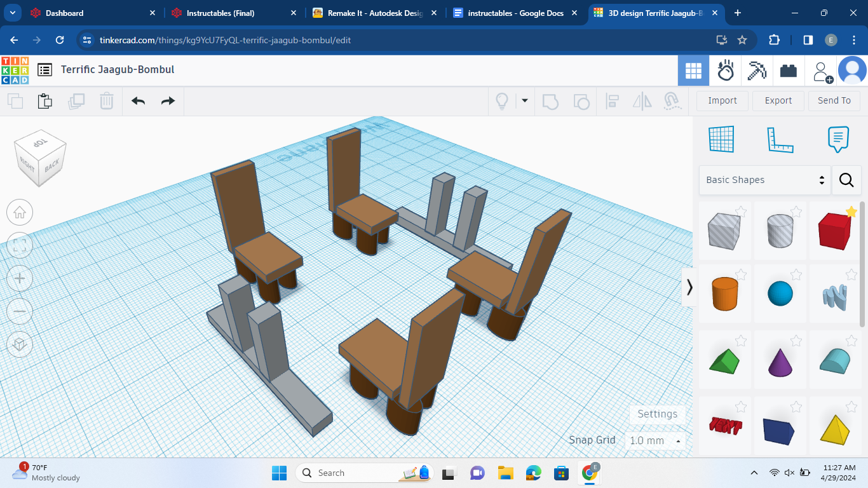Image resolution: width=868 pixels, height=488 pixels.
Task: Click the Paste tool icon
Action: [44, 101]
